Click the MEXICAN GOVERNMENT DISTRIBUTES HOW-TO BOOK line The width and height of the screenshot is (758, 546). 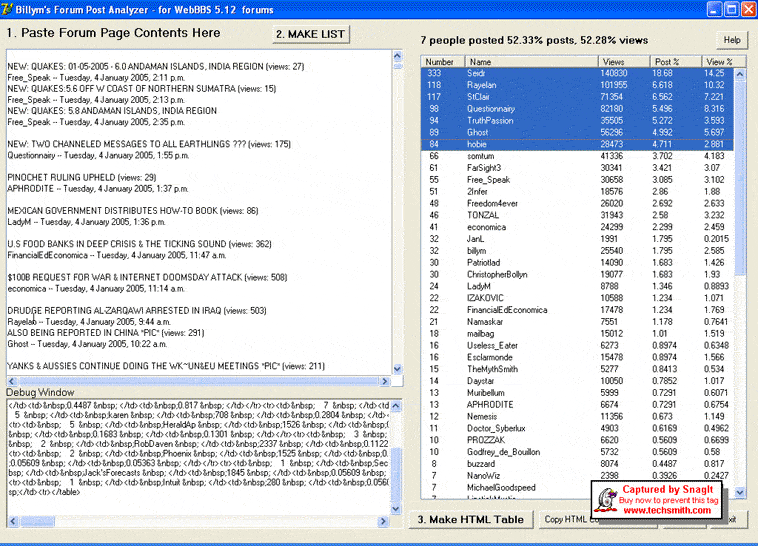(133, 211)
